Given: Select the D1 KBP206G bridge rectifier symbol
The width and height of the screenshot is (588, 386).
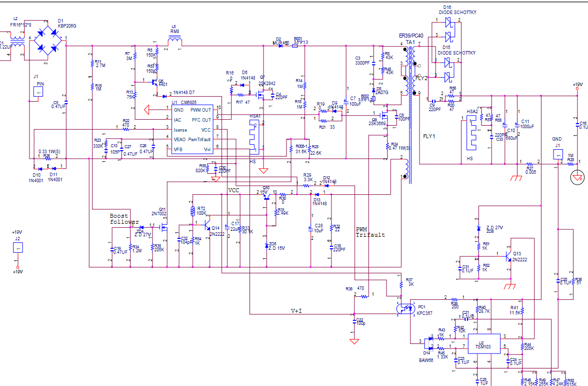Looking at the screenshot, I should click(x=48, y=40).
